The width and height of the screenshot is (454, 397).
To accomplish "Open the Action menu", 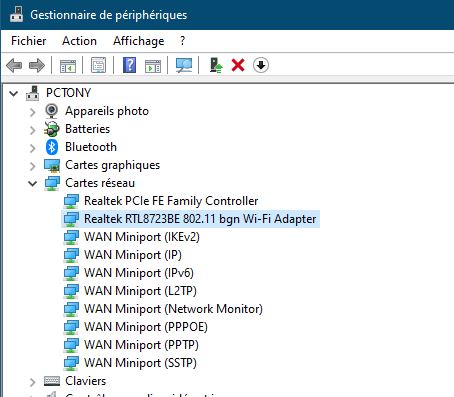I will click(79, 41).
